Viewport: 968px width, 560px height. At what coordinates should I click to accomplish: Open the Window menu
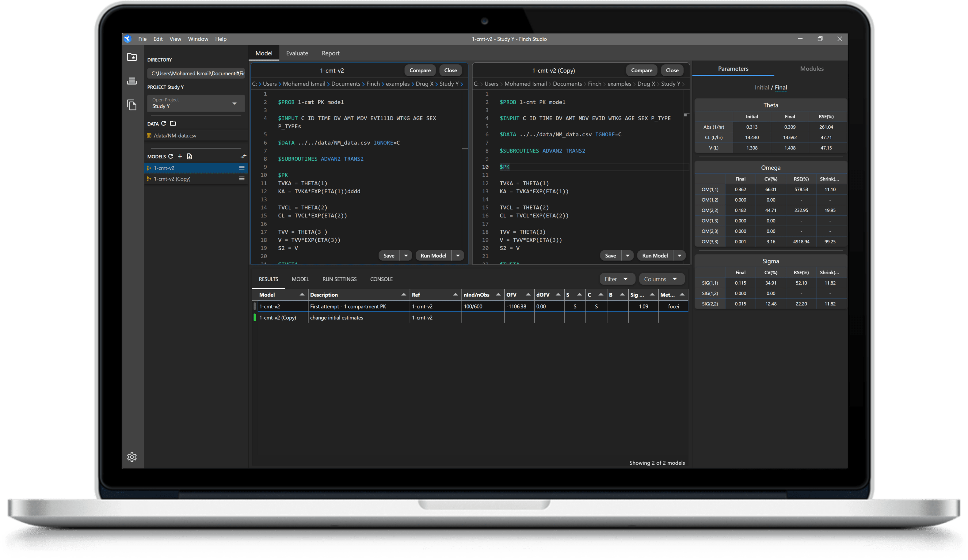coord(198,39)
